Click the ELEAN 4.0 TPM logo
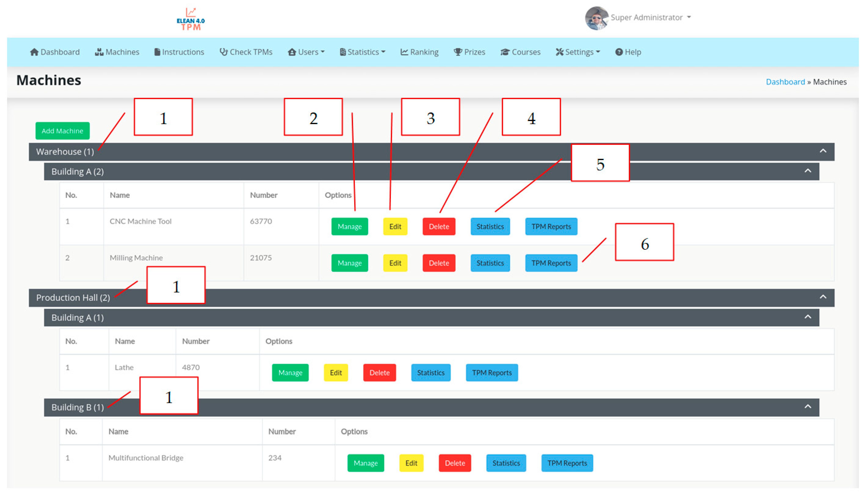868x497 pixels. pyautogui.click(x=190, y=19)
